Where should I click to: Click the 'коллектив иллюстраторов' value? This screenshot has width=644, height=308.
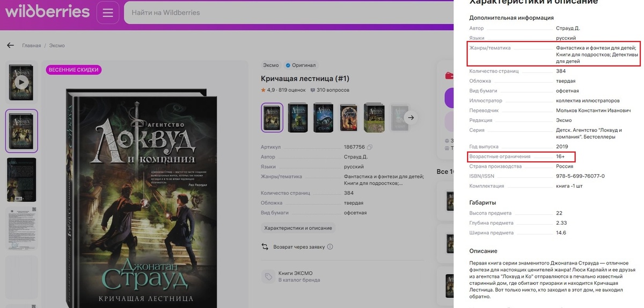tap(588, 101)
